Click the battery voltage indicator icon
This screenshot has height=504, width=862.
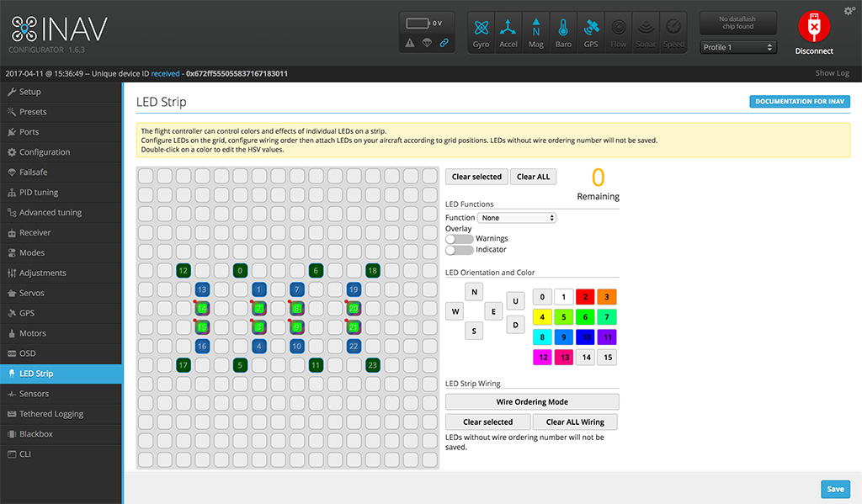[418, 23]
